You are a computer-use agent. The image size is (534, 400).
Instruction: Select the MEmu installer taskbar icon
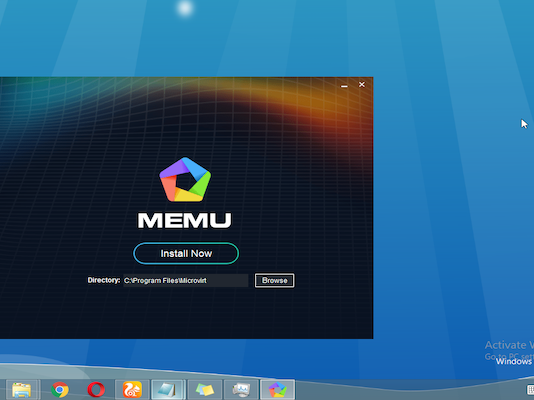[x=278, y=389]
